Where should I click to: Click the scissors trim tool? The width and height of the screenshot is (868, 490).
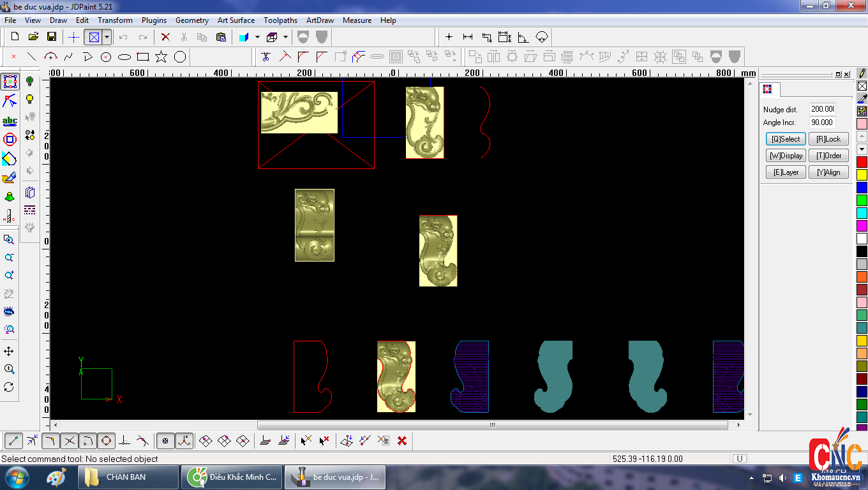(266, 57)
